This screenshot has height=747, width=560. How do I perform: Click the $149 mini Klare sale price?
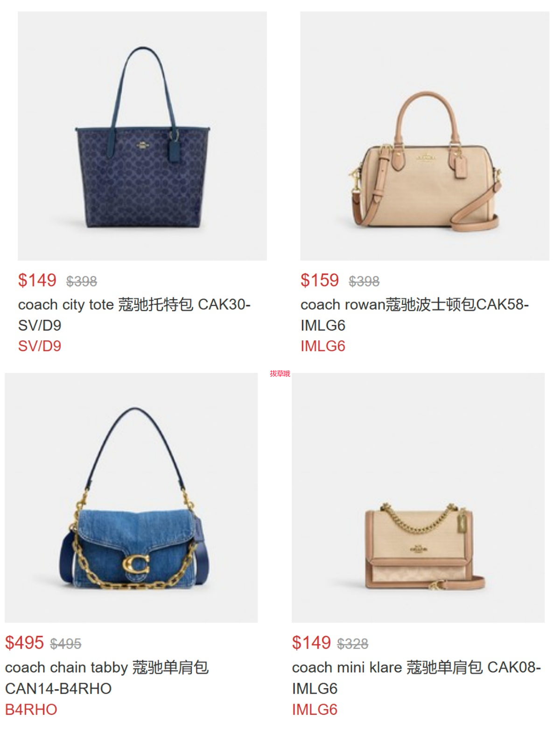(x=311, y=643)
